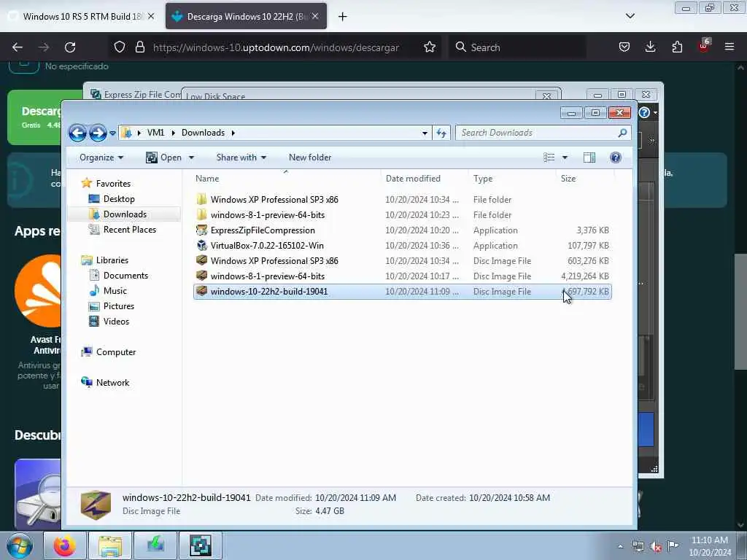Open the view options dropdown arrow

(x=565, y=157)
